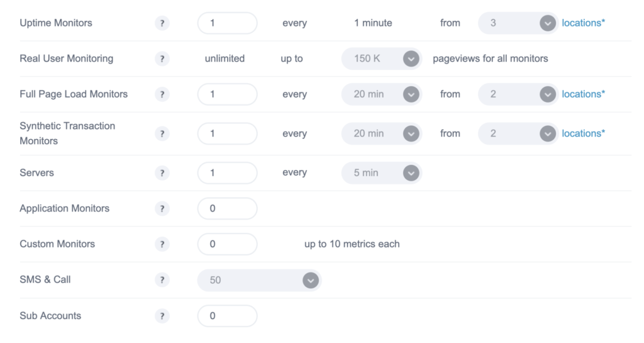Click the question mark beside Full Page Load Monitors
The width and height of the screenshot is (644, 343).
click(162, 94)
